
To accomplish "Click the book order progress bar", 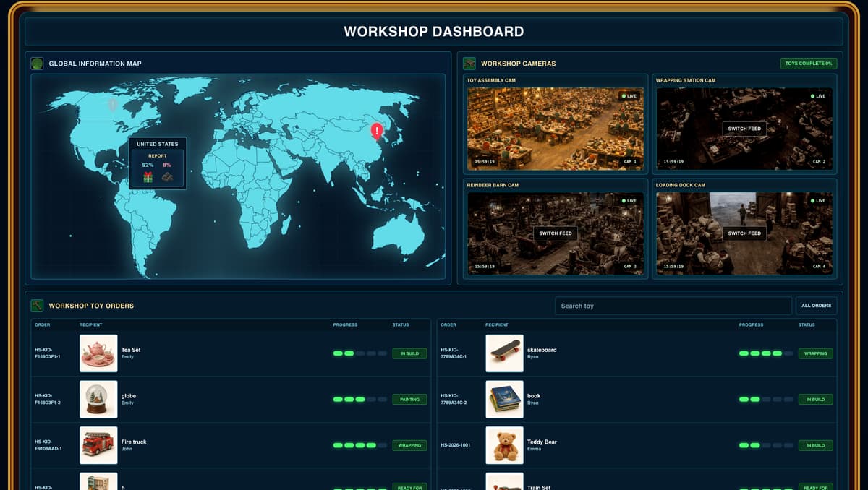I will point(766,399).
